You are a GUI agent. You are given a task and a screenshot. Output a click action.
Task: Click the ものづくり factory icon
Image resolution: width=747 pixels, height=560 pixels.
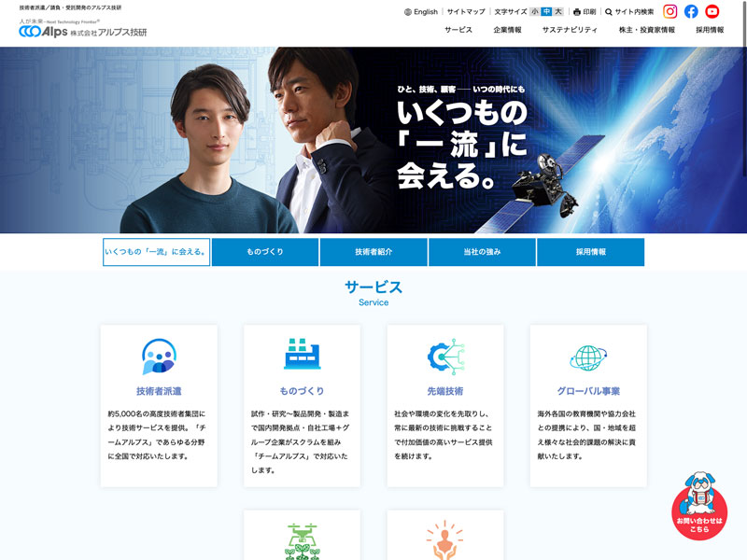click(302, 356)
